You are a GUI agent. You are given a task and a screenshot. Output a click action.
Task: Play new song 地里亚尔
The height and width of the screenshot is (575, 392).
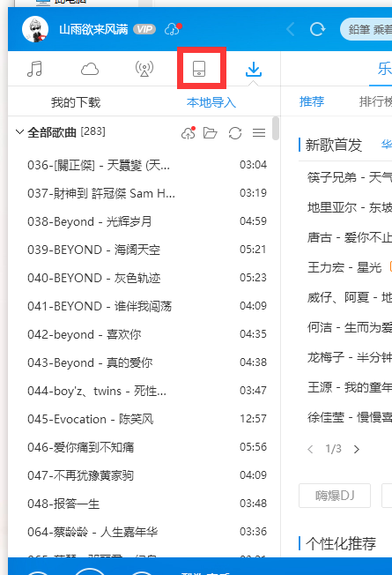pyautogui.click(x=350, y=208)
